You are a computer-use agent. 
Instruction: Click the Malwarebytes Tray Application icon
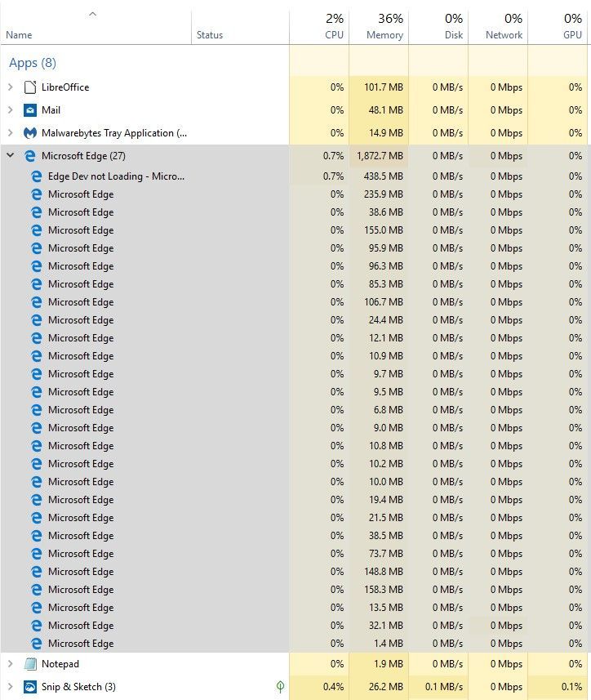pos(30,133)
